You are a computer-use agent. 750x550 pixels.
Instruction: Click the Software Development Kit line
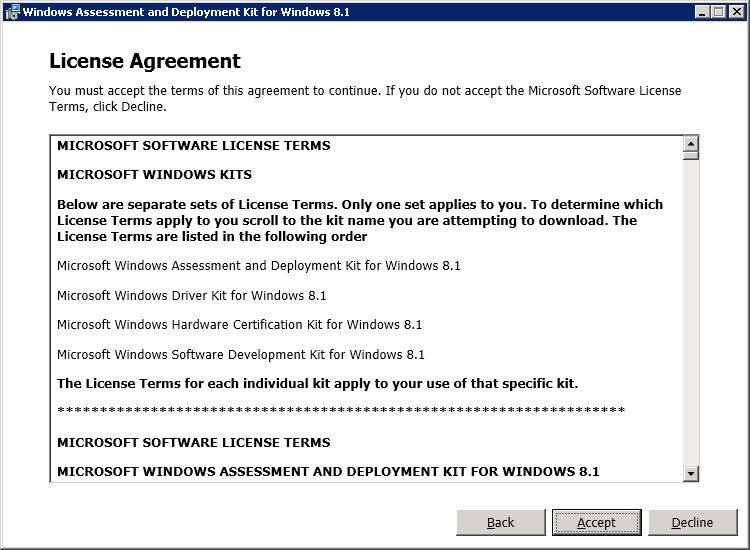coord(240,355)
